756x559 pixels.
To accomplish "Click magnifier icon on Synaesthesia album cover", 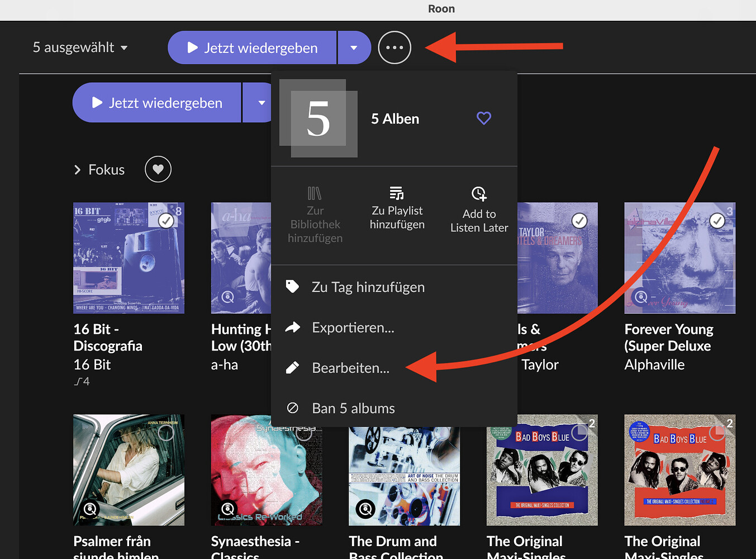I will point(227,509).
